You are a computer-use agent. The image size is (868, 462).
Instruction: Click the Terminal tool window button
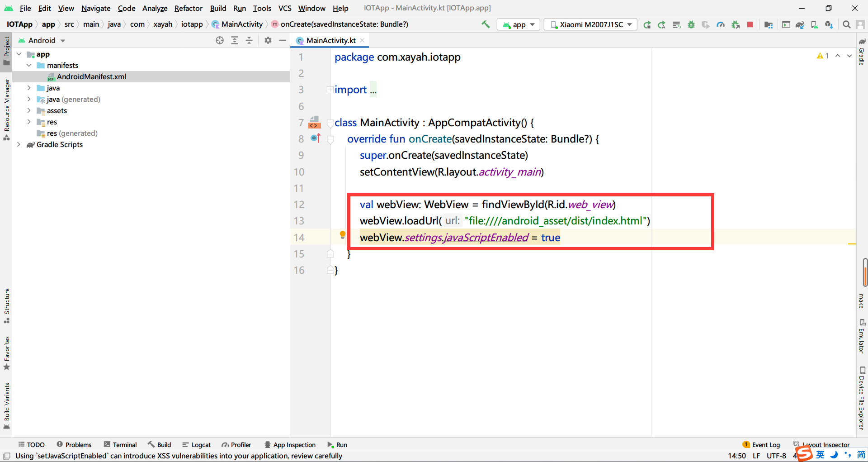pyautogui.click(x=120, y=445)
